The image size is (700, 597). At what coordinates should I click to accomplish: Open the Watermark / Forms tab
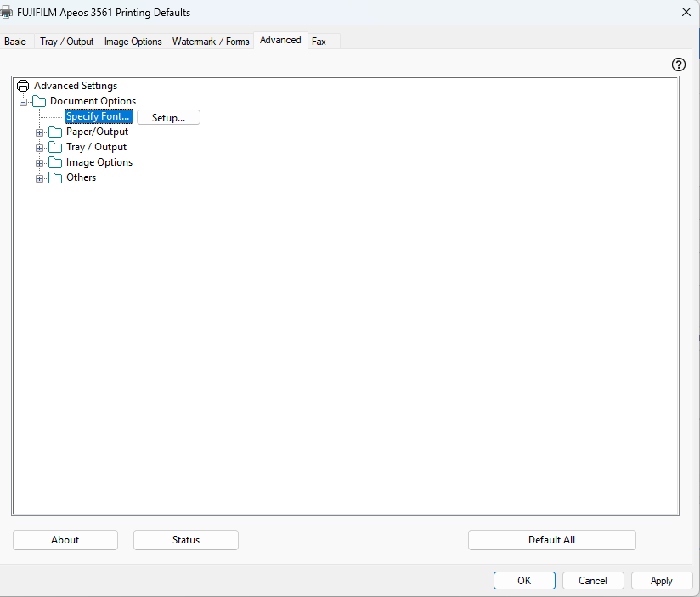[x=211, y=42]
